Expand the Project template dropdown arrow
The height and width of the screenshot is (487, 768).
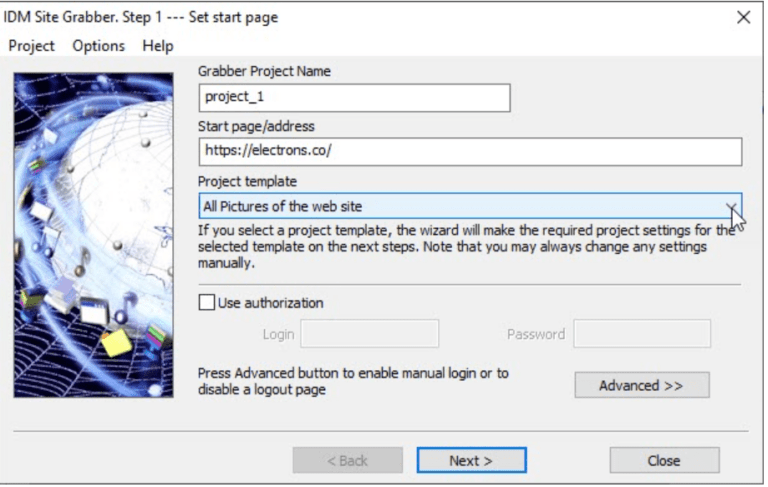pyautogui.click(x=732, y=207)
